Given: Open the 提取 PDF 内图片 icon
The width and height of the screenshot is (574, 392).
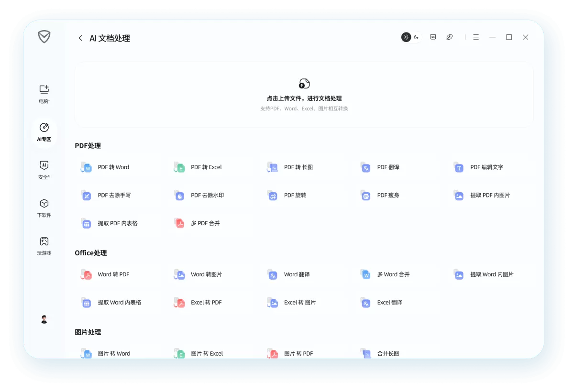Looking at the screenshot, I should (459, 195).
